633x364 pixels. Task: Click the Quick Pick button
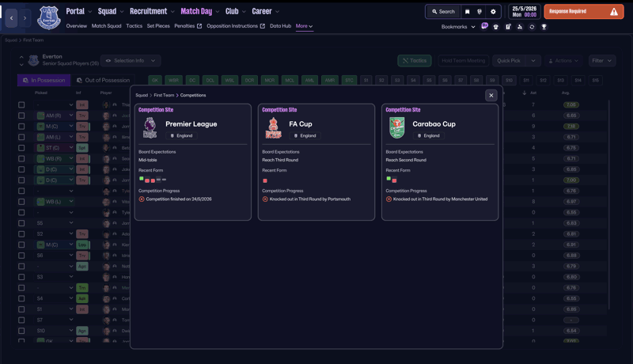509,60
